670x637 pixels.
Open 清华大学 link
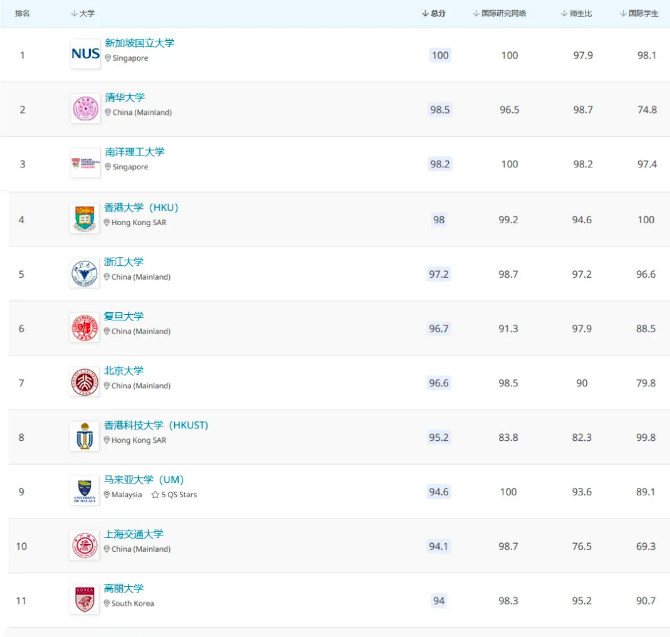pos(125,97)
